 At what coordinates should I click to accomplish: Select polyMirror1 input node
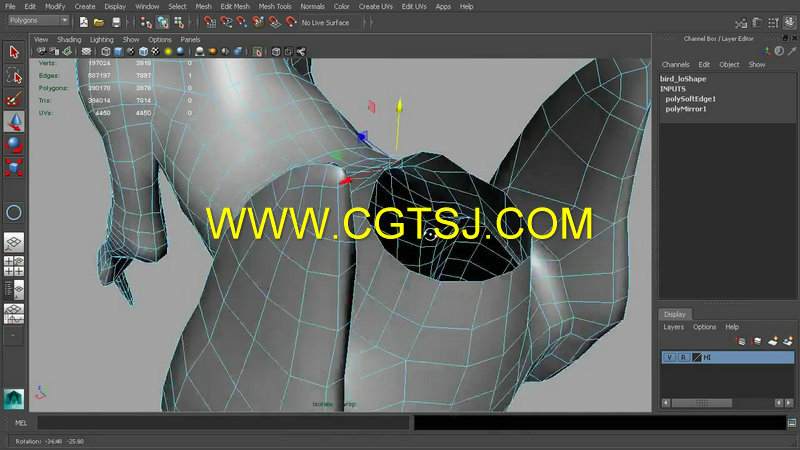click(686, 109)
